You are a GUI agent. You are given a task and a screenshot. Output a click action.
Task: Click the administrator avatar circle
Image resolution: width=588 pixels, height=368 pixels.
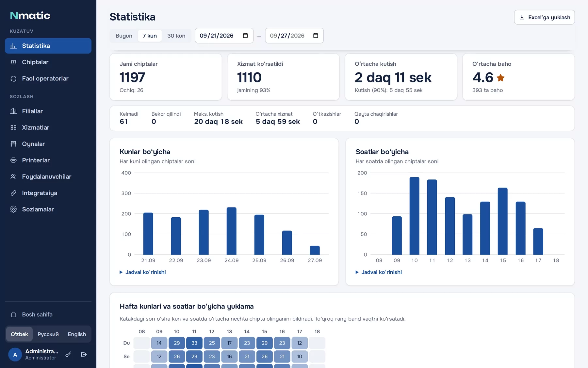click(15, 354)
